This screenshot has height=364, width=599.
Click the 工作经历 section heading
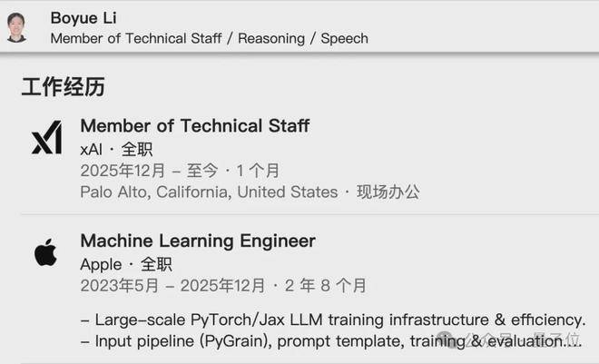coord(63,87)
